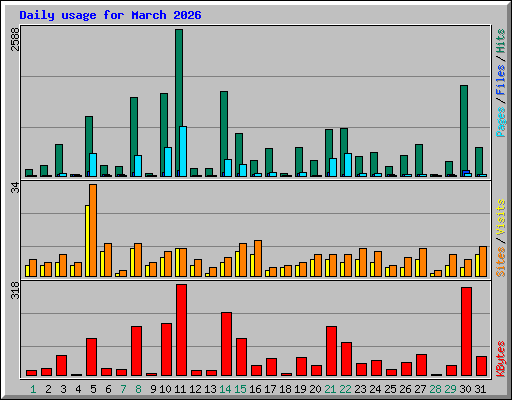Image resolution: width=512 pixels, height=400 pixels.
Task: Click the chart title 'Daily usage for March 2026'
Action: [x=110, y=15]
